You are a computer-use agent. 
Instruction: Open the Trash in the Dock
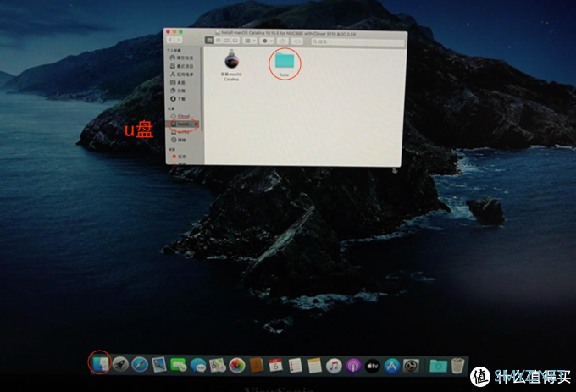[457, 365]
